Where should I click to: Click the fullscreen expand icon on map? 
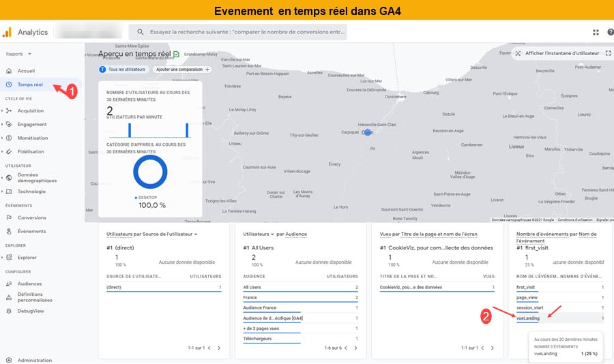[x=608, y=53]
